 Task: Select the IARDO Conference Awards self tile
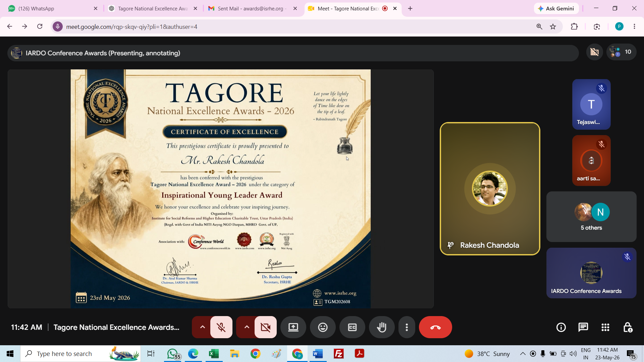(x=591, y=273)
